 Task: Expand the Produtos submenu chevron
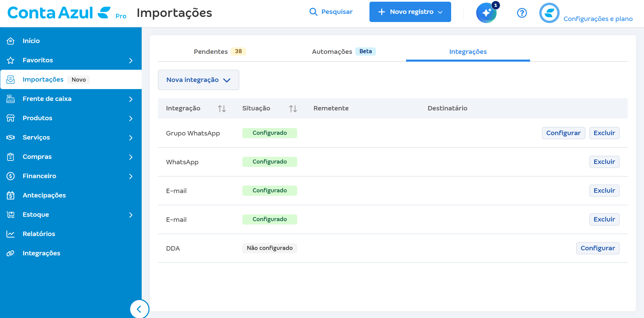point(131,119)
